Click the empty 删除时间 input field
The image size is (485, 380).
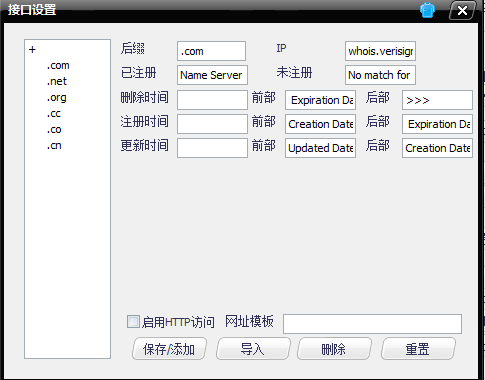pos(212,100)
